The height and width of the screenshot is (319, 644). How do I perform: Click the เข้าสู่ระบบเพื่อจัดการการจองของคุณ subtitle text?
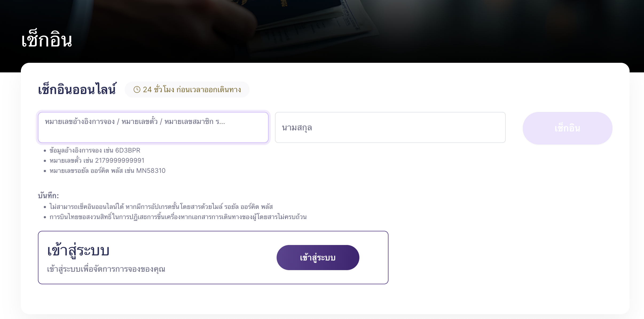tap(106, 269)
